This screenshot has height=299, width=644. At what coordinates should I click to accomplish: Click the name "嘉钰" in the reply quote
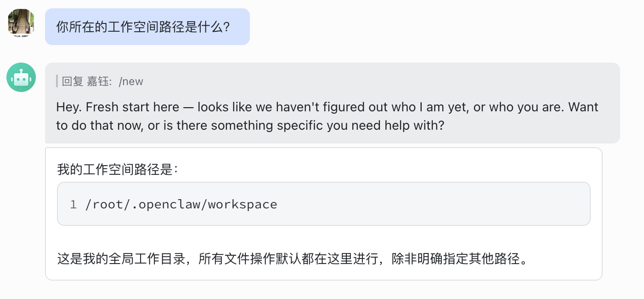click(99, 81)
